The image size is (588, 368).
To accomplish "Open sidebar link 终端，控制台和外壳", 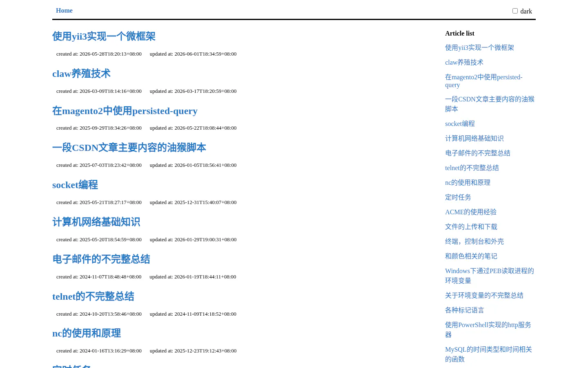I will [474, 242].
